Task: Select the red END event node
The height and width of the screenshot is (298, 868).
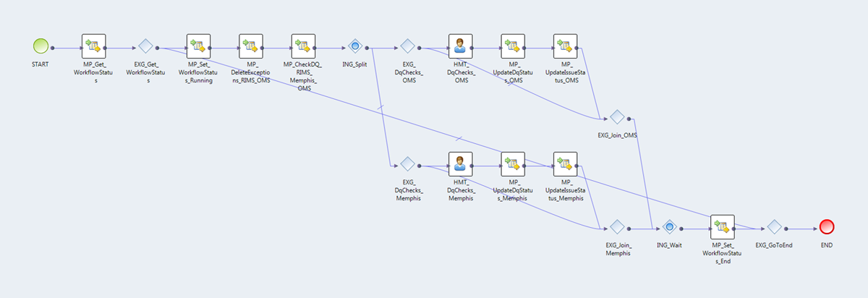Action: click(826, 227)
